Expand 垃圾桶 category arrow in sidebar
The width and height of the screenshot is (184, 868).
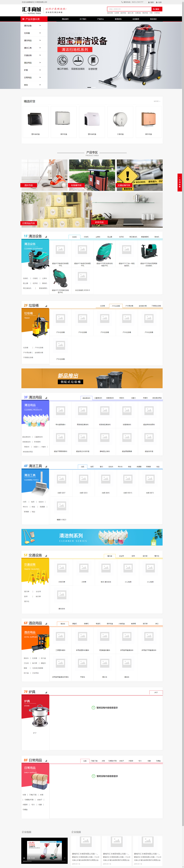[40, 33]
